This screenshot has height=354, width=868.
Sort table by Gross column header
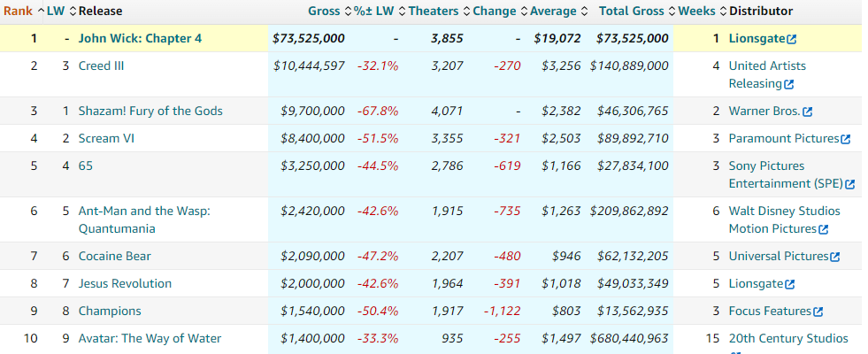(x=323, y=11)
